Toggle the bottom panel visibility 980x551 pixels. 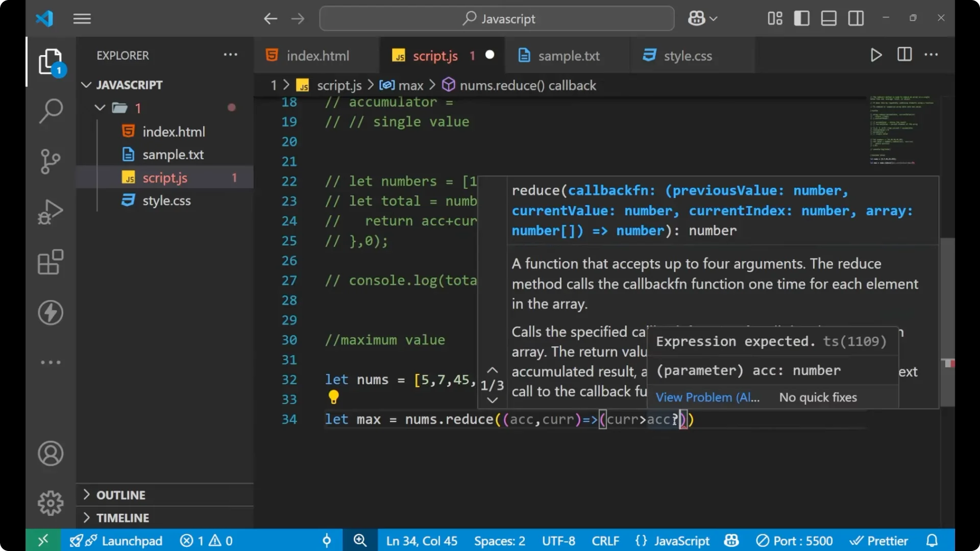(828, 18)
